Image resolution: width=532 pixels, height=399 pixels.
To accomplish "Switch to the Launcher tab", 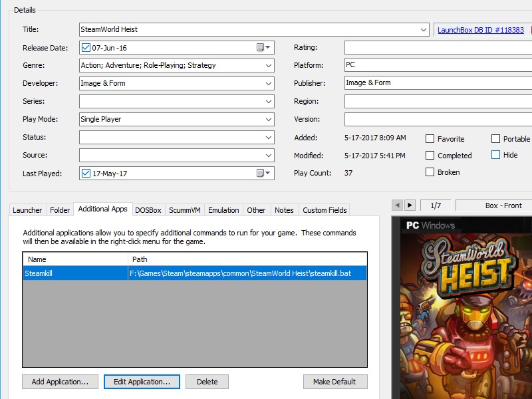I will pyautogui.click(x=27, y=210).
